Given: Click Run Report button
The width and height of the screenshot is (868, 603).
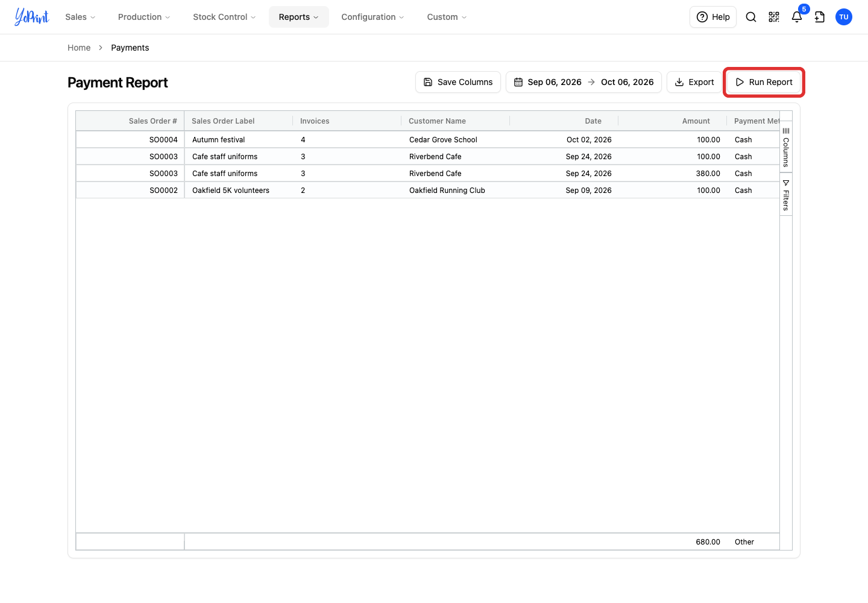Looking at the screenshot, I should point(764,82).
